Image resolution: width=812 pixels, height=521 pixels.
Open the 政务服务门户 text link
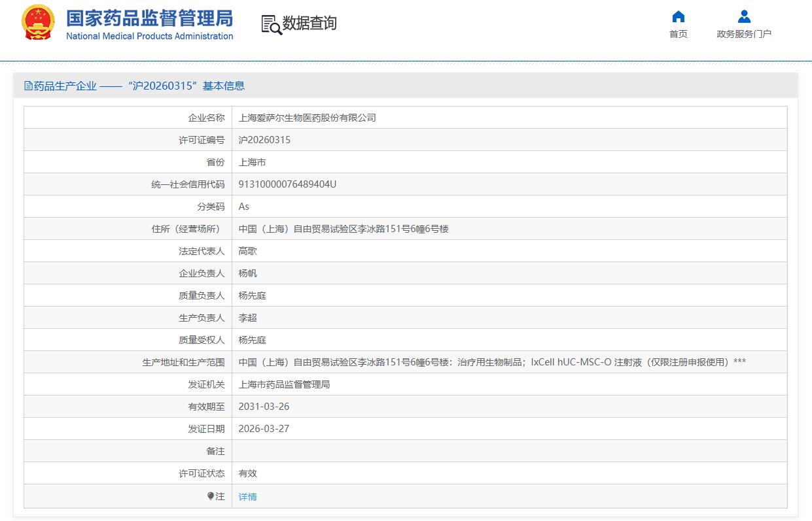(x=744, y=34)
